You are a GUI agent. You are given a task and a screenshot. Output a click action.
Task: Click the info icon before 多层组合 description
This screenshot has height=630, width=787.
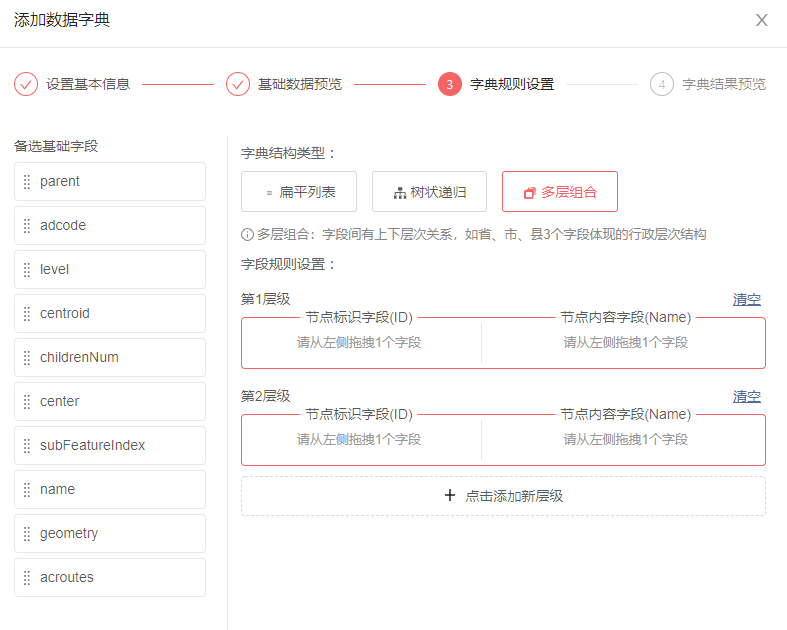pos(247,235)
